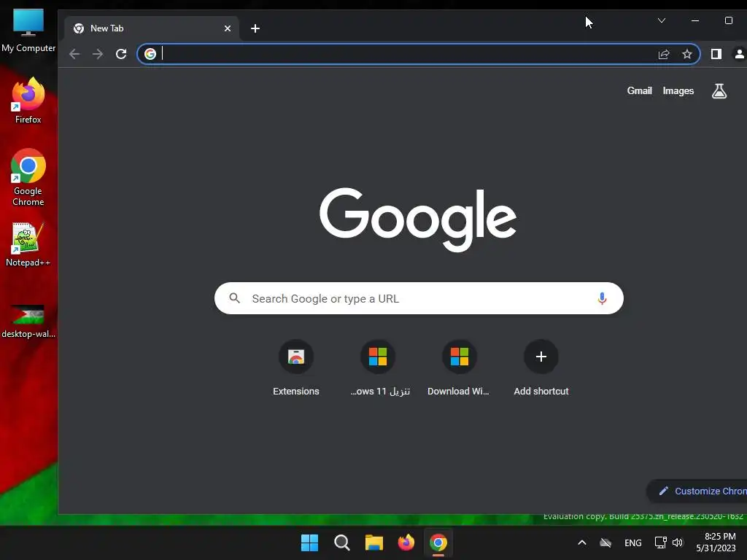Open the Search Labs flask icon
This screenshot has width=747, height=560.
(719, 91)
